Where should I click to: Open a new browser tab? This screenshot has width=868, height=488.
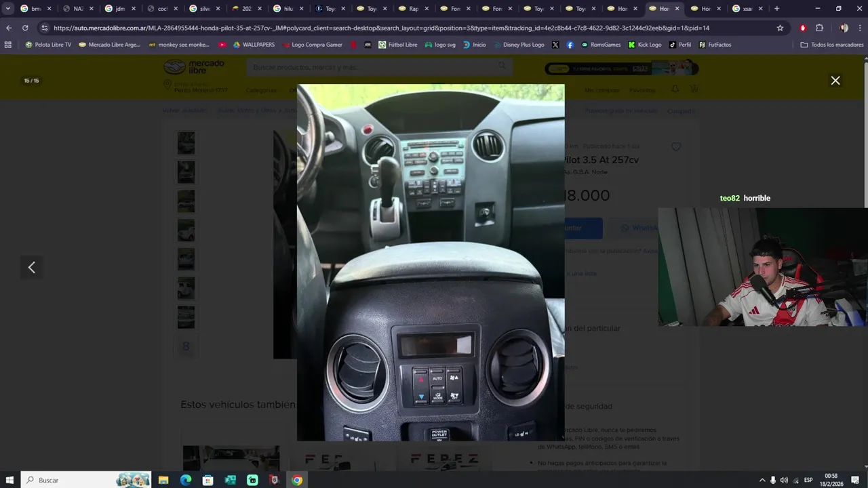[776, 9]
